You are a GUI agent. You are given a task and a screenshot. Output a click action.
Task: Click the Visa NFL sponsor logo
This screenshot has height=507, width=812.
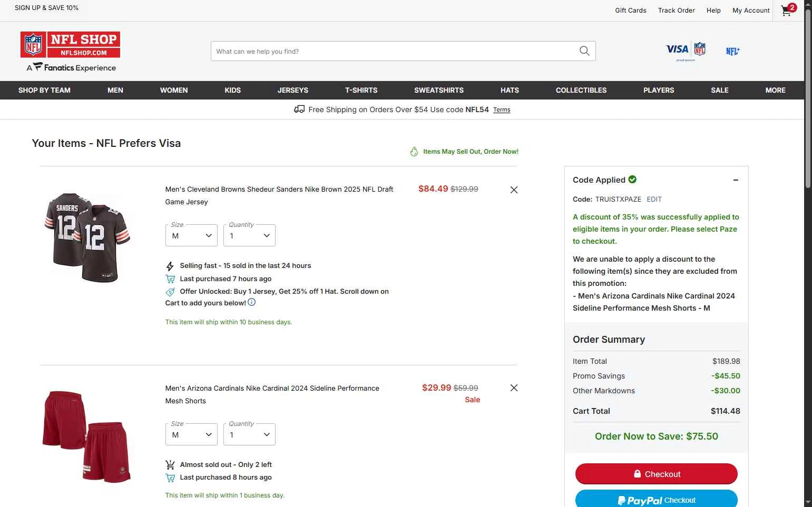[x=686, y=52]
